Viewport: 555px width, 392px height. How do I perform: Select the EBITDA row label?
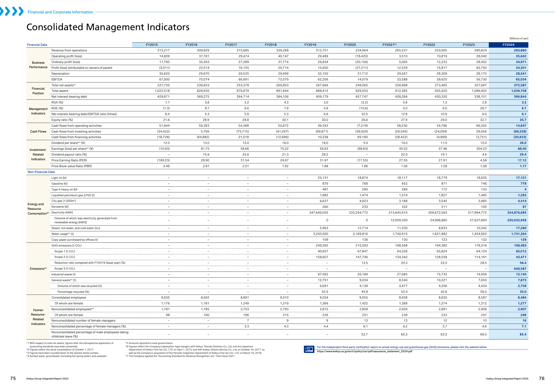(57, 80)
